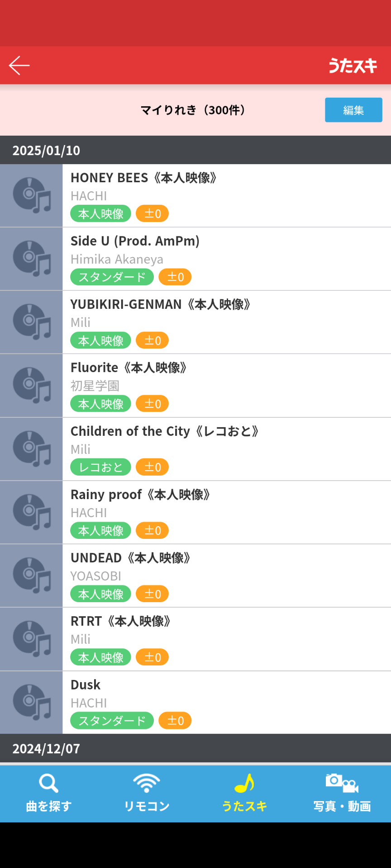Image resolution: width=391 pixels, height=868 pixels.
Task: Tap the 曲を探す search icon
Action: tap(48, 783)
